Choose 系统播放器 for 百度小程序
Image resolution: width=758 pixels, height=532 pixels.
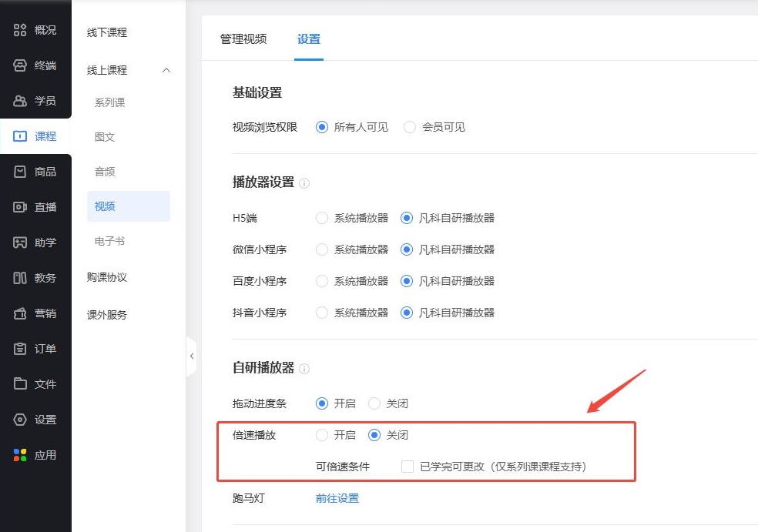pos(322,281)
